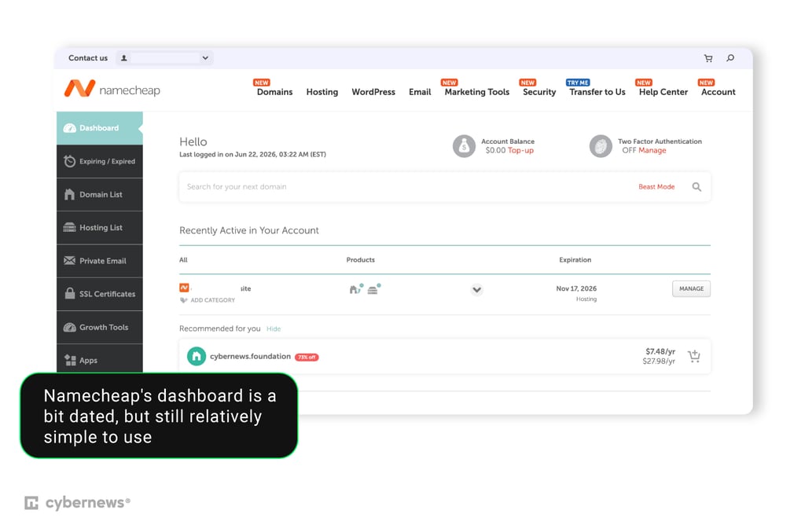Open the Marketing Tools menu
Screen dimensions: 805x532
point(477,92)
